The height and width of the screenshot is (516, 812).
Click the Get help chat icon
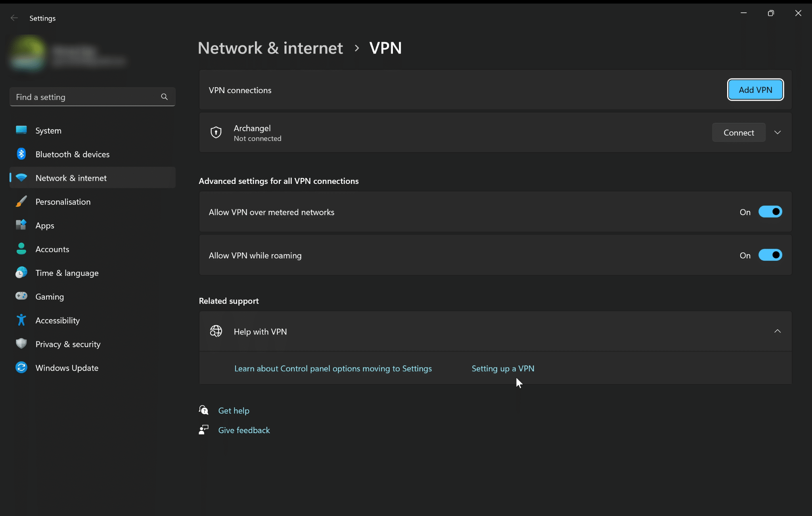tap(204, 410)
